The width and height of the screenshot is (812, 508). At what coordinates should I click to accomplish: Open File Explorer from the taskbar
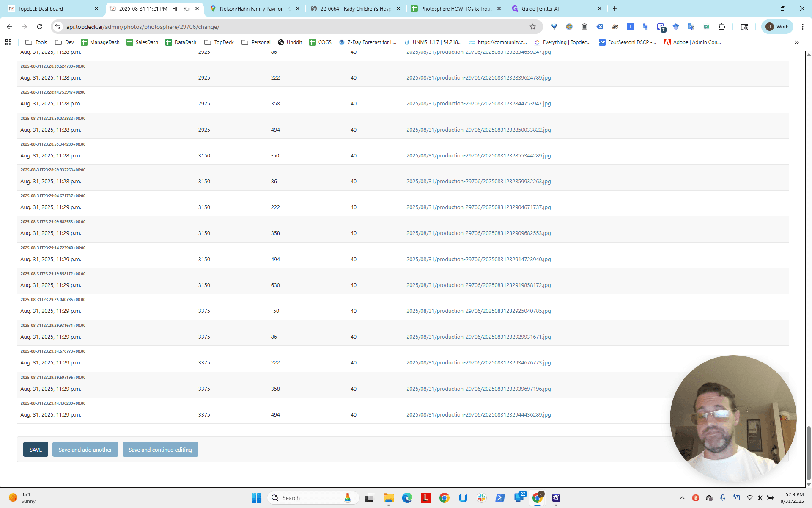pyautogui.click(x=388, y=498)
